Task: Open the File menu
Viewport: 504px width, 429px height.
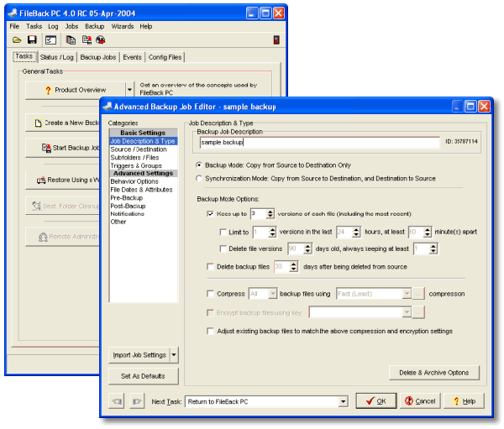Action: coord(14,26)
